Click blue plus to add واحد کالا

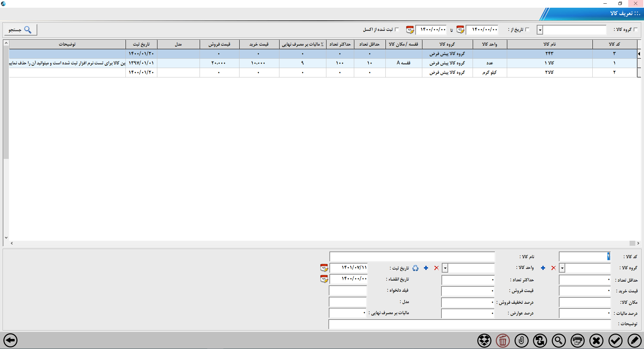point(426,268)
